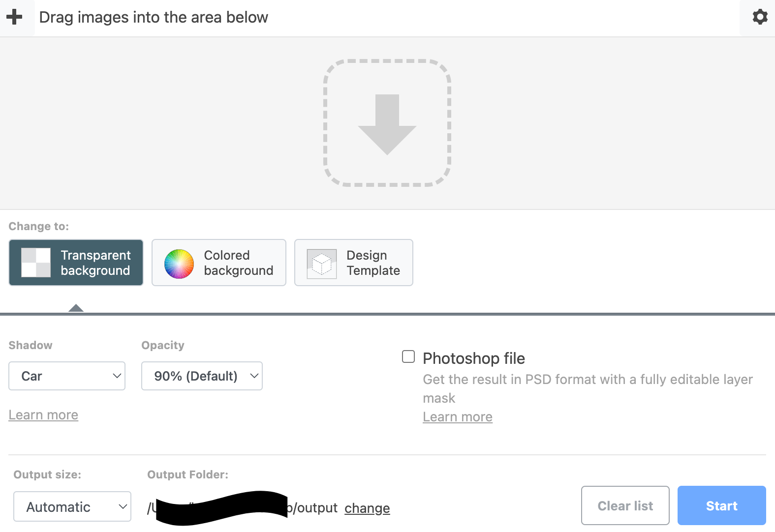Switch to the Colored background option

[238, 263]
